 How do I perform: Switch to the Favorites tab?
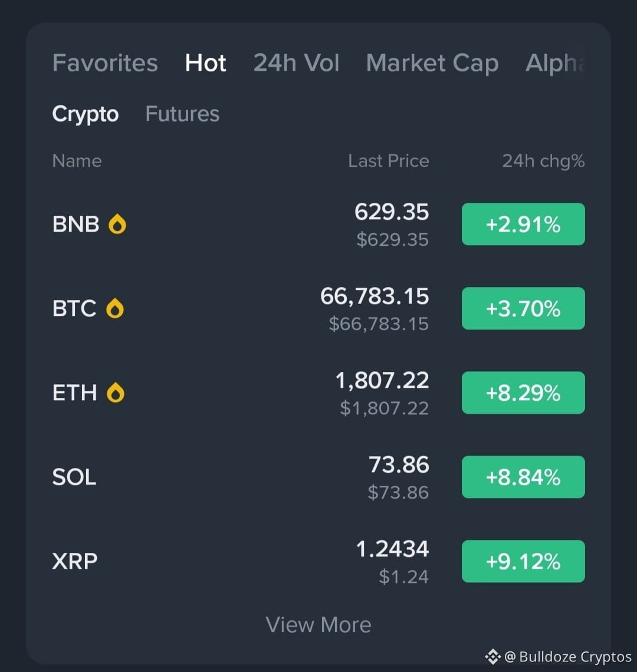pyautogui.click(x=105, y=63)
